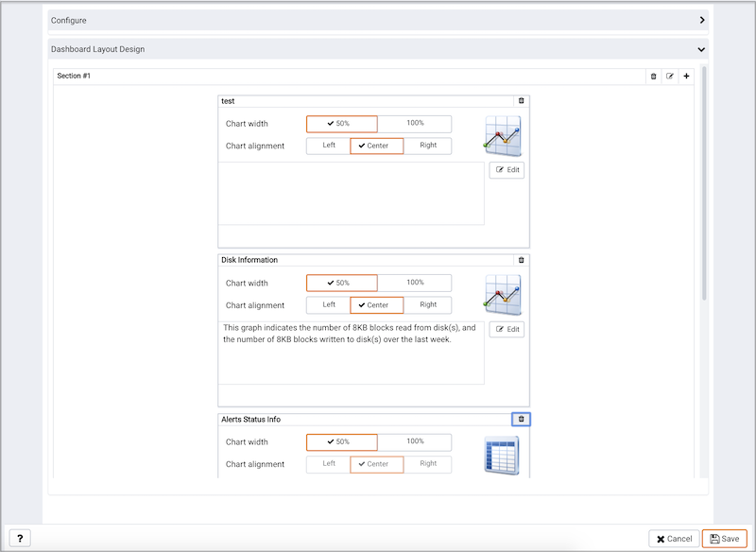Click the Disk Information description text area

pyautogui.click(x=351, y=353)
